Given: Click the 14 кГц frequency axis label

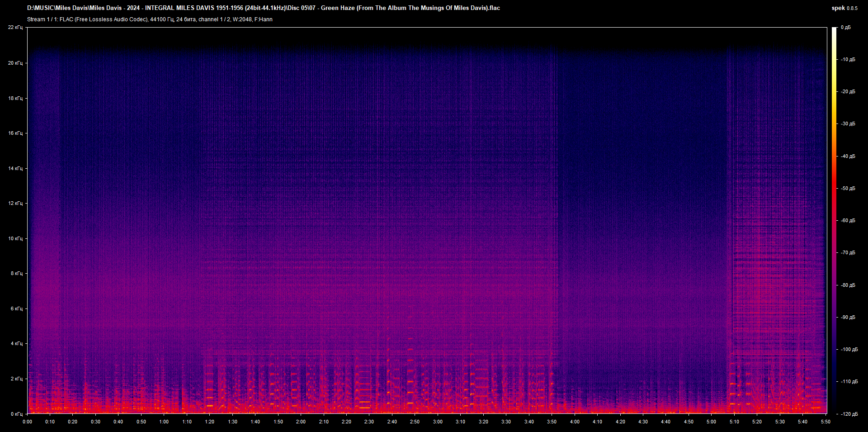Looking at the screenshot, I should pyautogui.click(x=15, y=168).
